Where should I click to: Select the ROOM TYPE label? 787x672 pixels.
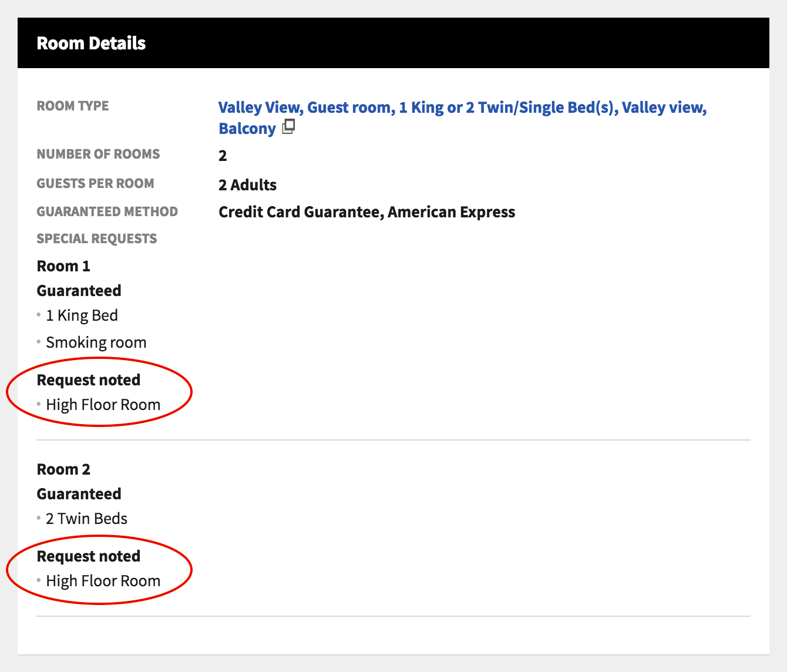click(x=73, y=106)
